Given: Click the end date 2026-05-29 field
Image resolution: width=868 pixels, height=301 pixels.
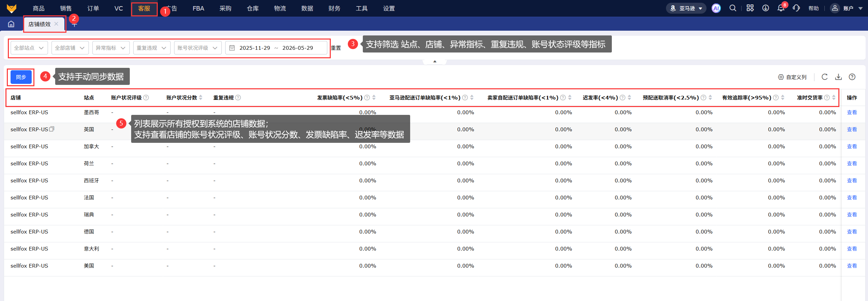Looking at the screenshot, I should point(297,48).
